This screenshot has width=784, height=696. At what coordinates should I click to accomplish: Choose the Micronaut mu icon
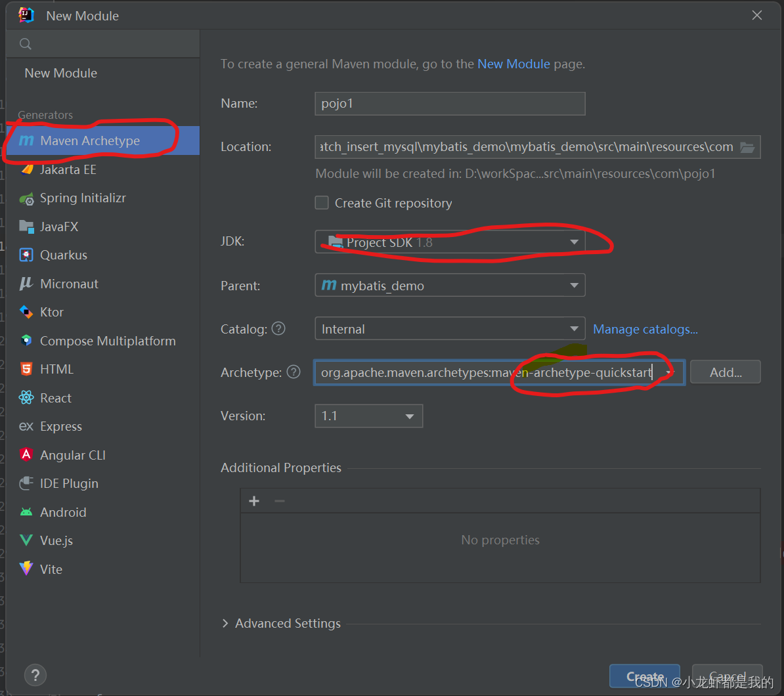[26, 284]
